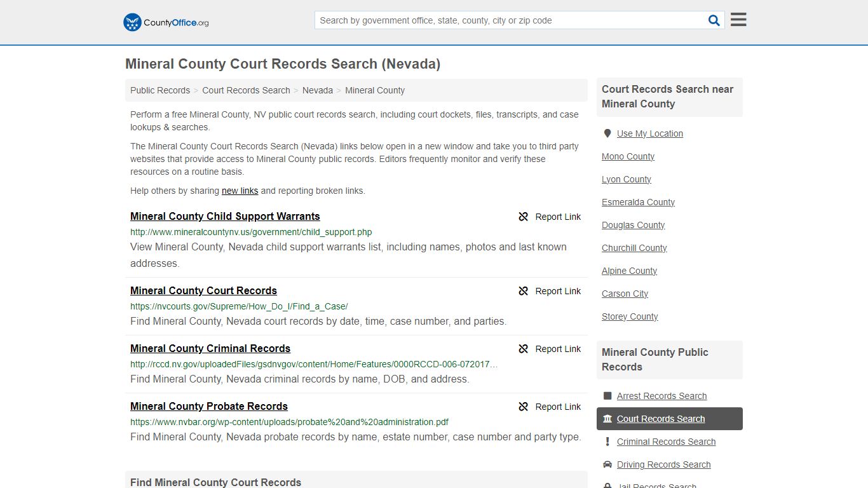This screenshot has height=488, width=868.
Task: Select the highlighted Court Records Search item
Action: point(670,419)
